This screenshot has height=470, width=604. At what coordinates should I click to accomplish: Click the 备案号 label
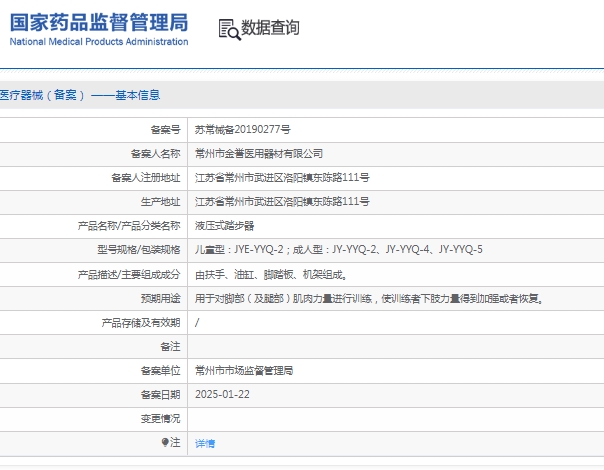[x=165, y=130]
